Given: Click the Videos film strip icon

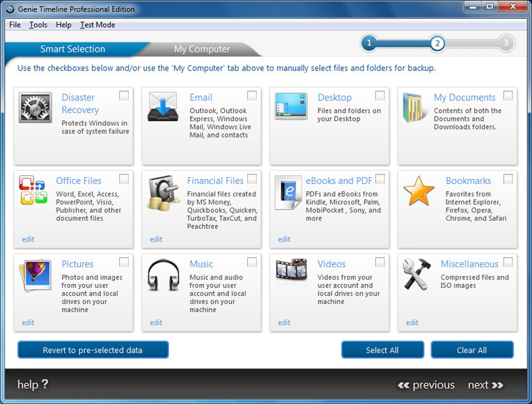Looking at the screenshot, I should (x=292, y=269).
